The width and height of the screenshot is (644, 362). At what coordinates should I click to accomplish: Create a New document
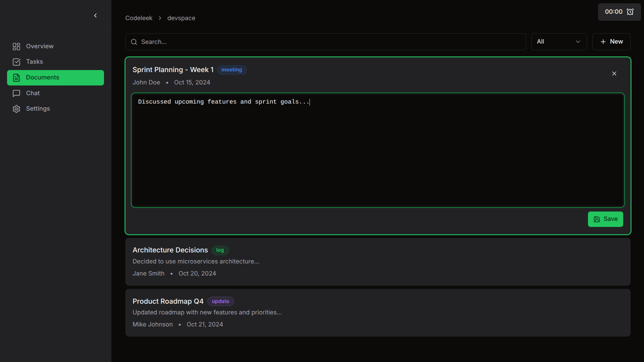(x=611, y=42)
